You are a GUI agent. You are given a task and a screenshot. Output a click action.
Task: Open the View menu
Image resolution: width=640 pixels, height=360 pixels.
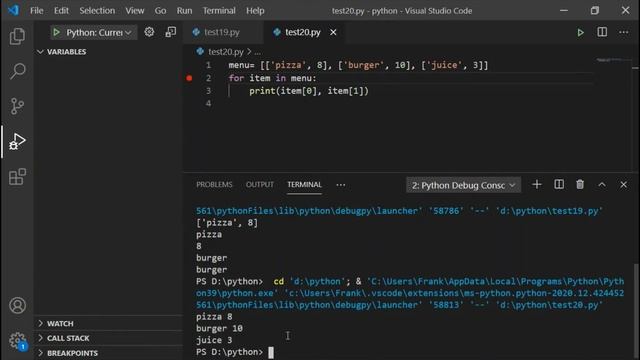(x=135, y=11)
